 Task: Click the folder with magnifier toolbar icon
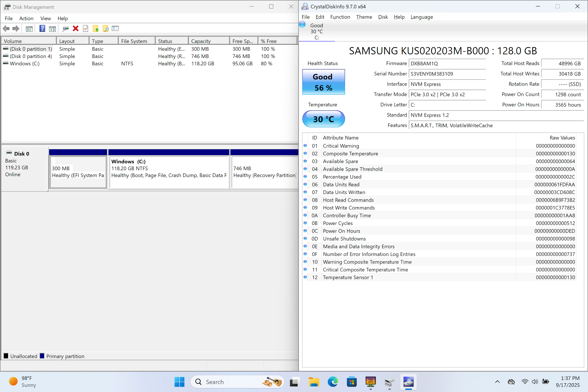tap(106, 29)
